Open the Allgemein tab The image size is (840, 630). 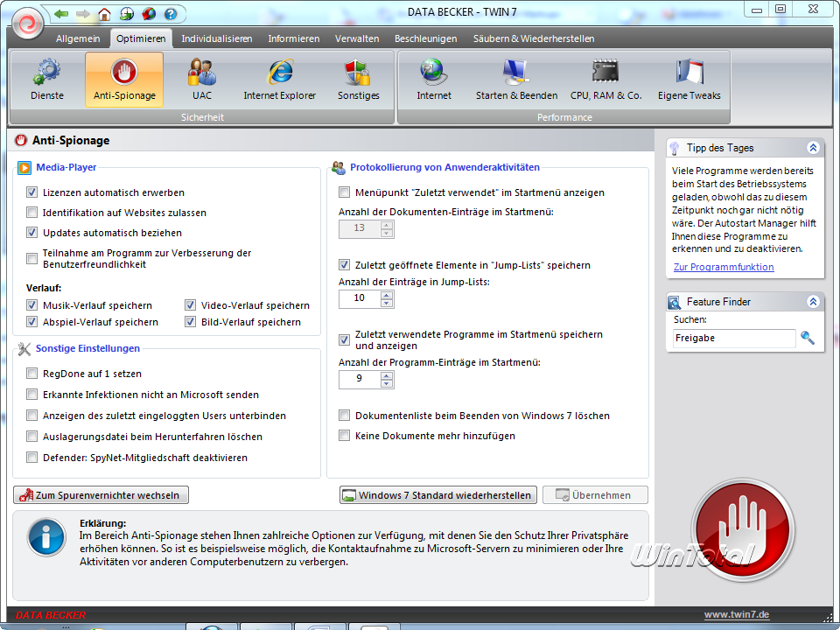pos(78,38)
